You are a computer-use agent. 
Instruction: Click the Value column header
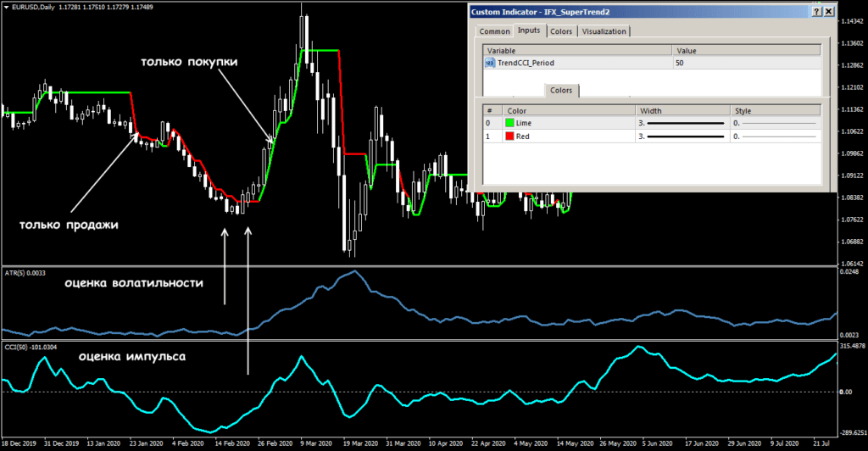pyautogui.click(x=746, y=51)
